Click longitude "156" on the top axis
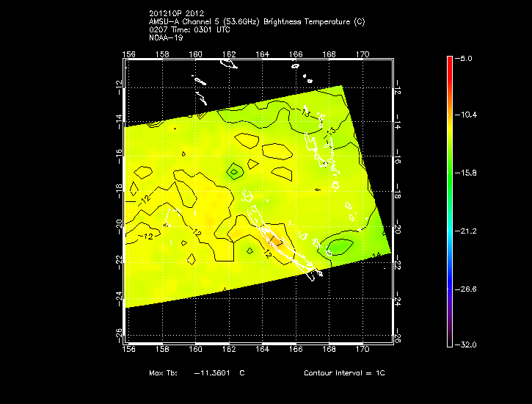The image size is (532, 404). pyautogui.click(x=129, y=54)
